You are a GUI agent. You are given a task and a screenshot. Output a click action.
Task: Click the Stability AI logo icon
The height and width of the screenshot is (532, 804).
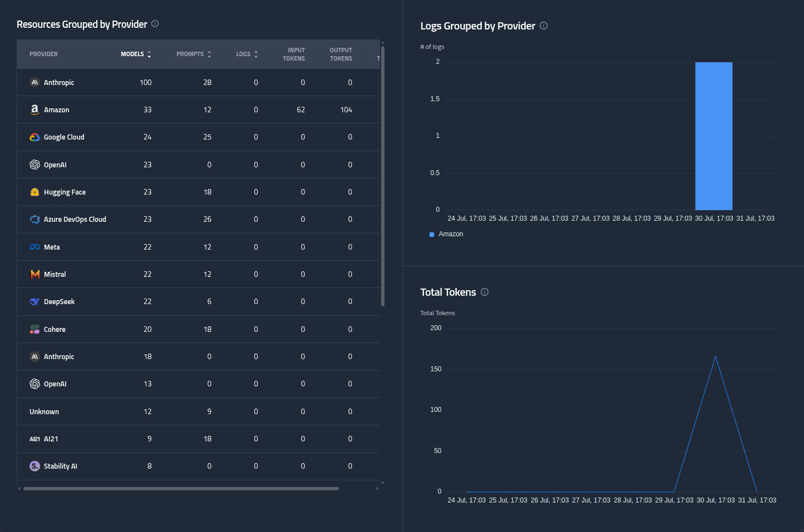coord(34,466)
